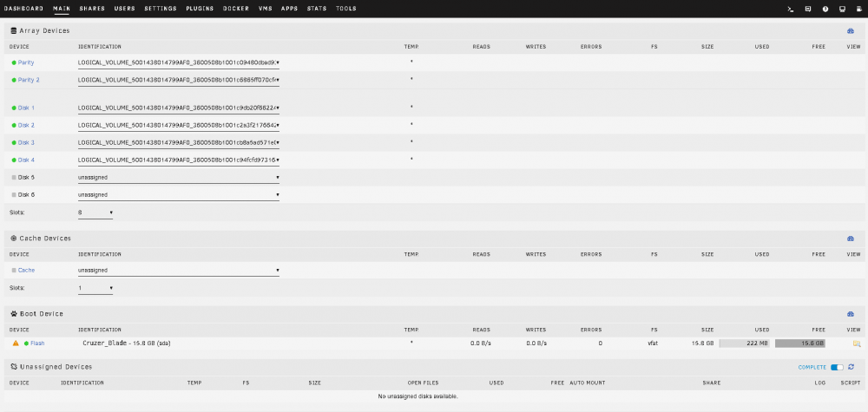868x412 pixels.
Task: Click the grey status square for Cache
Action: coord(14,271)
